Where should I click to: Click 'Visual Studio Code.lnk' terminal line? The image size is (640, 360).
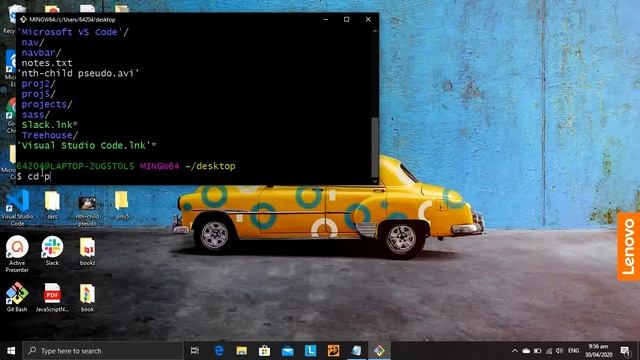(x=87, y=145)
